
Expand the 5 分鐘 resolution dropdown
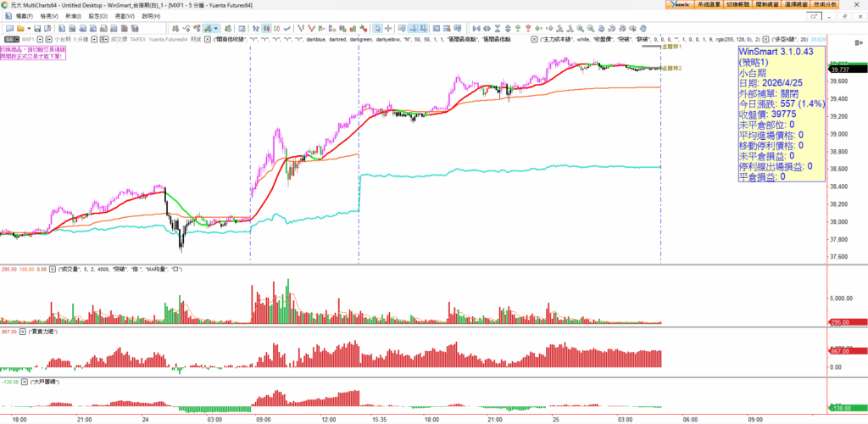(94, 39)
